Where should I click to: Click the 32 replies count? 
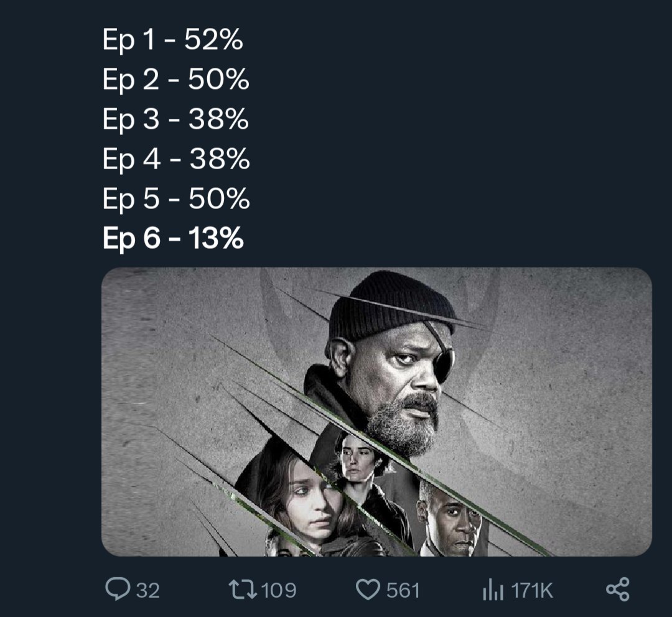tap(148, 590)
